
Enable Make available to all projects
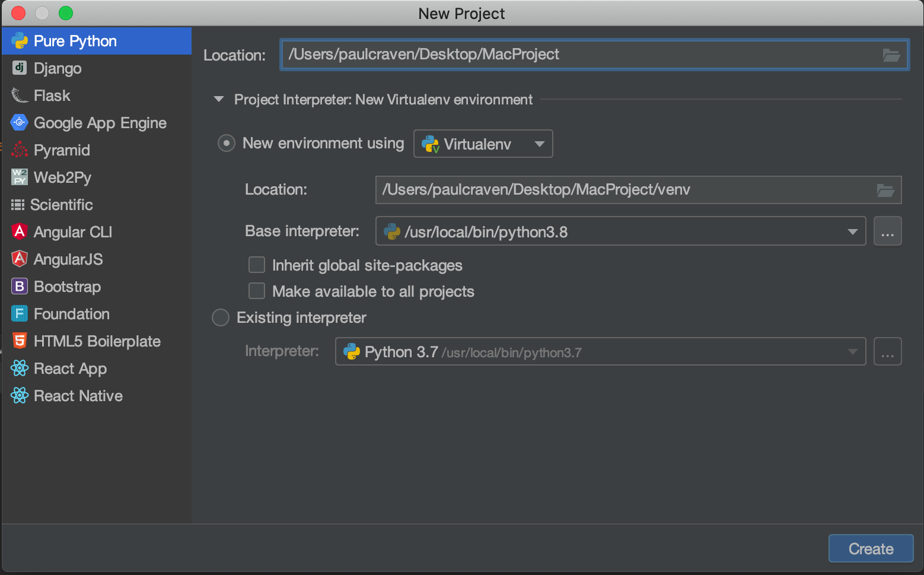(257, 291)
